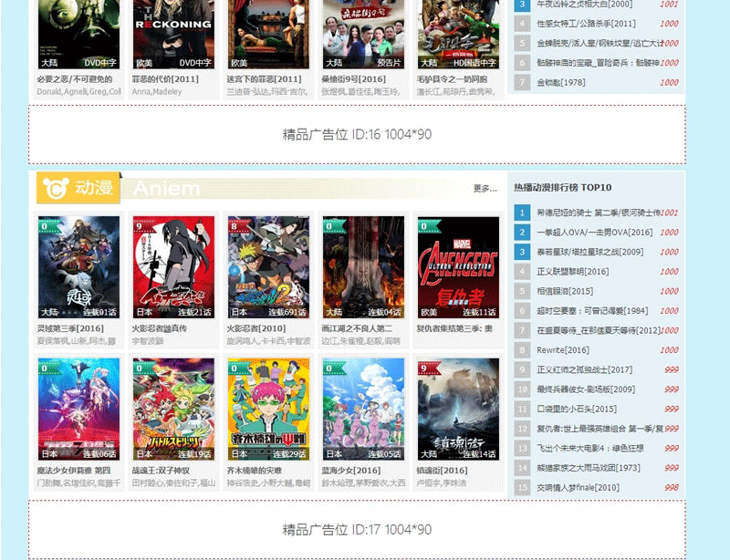Open the 迷宫下的罪恶[2011] poster
Screen dimensions: 730x560
click(x=268, y=35)
